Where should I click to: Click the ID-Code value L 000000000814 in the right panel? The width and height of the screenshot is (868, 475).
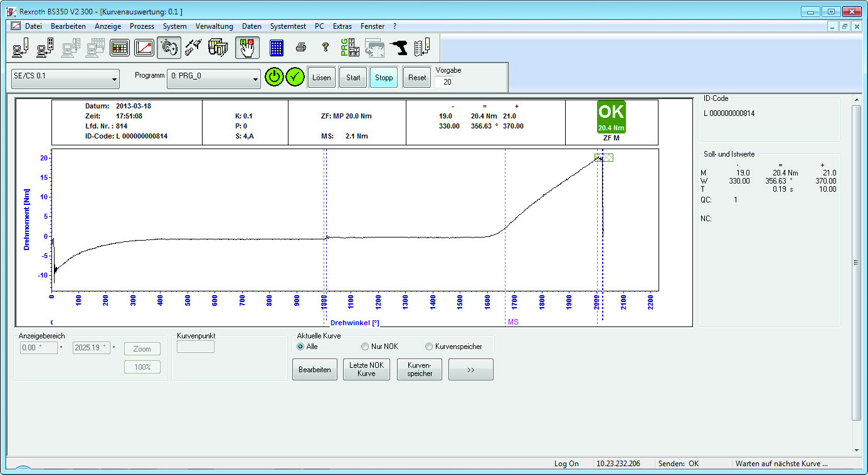(x=729, y=113)
